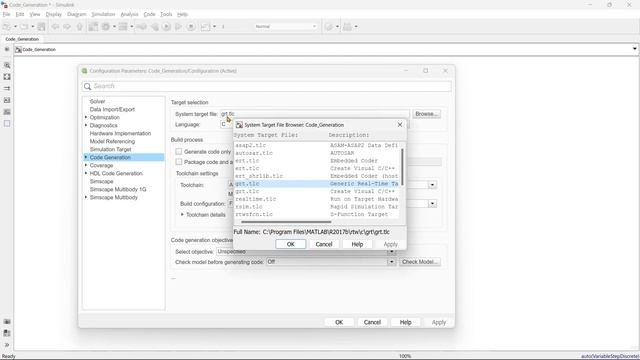
Task: Click Cancel in System Target File Browser
Action: [x=324, y=244]
